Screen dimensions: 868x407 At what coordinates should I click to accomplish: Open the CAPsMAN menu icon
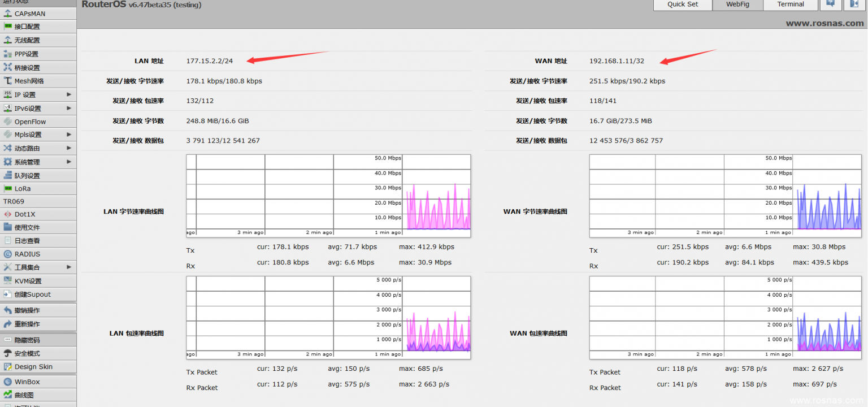click(x=8, y=13)
